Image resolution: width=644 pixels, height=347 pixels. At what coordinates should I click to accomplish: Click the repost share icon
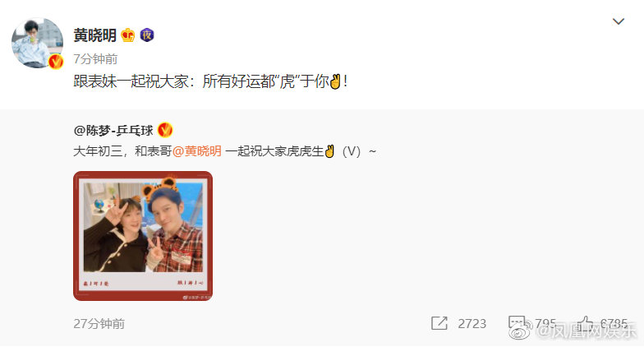pos(439,323)
